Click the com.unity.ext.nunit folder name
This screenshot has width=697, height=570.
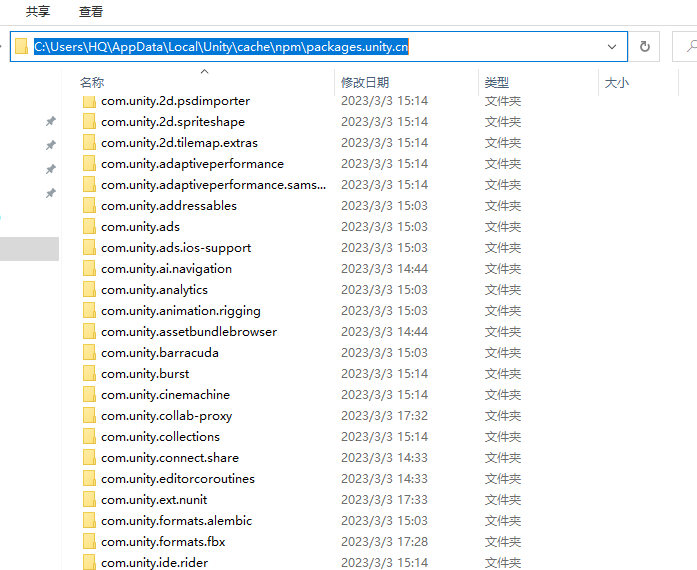[154, 500]
